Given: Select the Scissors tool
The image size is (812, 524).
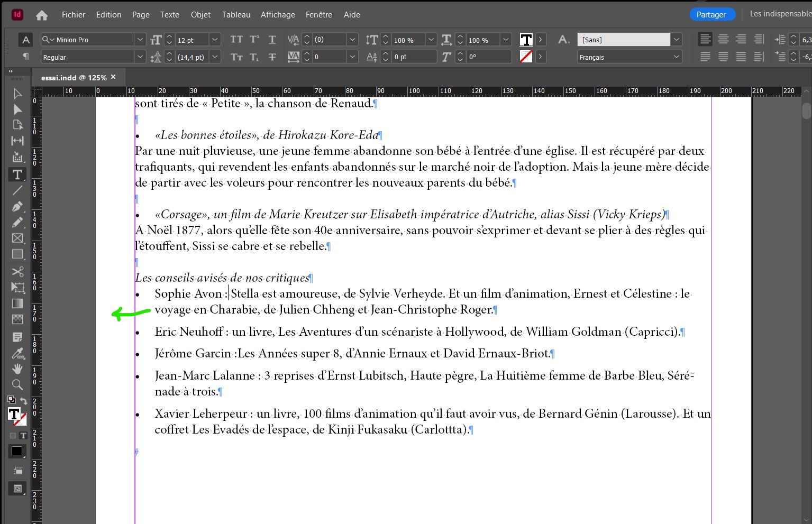Looking at the screenshot, I should pyautogui.click(x=17, y=271).
